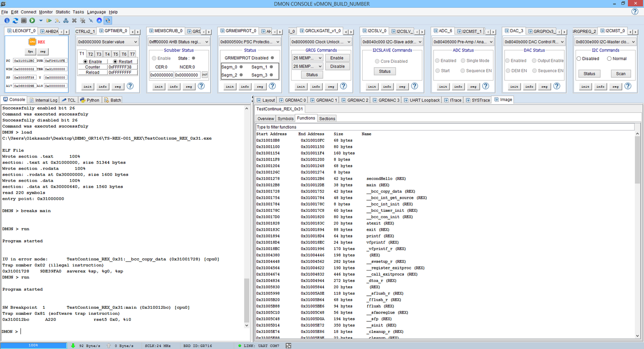Click the blue download circle icon

(x=99, y=21)
